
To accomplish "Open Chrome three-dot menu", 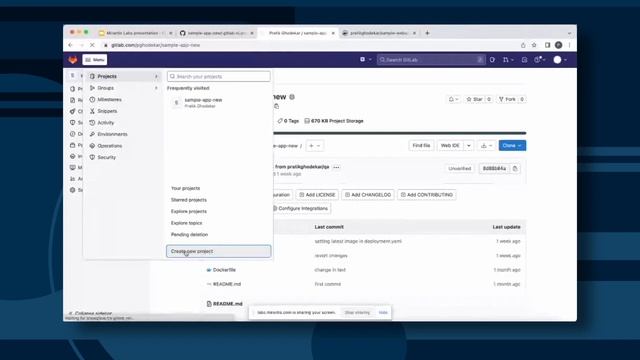I will coord(569,45).
